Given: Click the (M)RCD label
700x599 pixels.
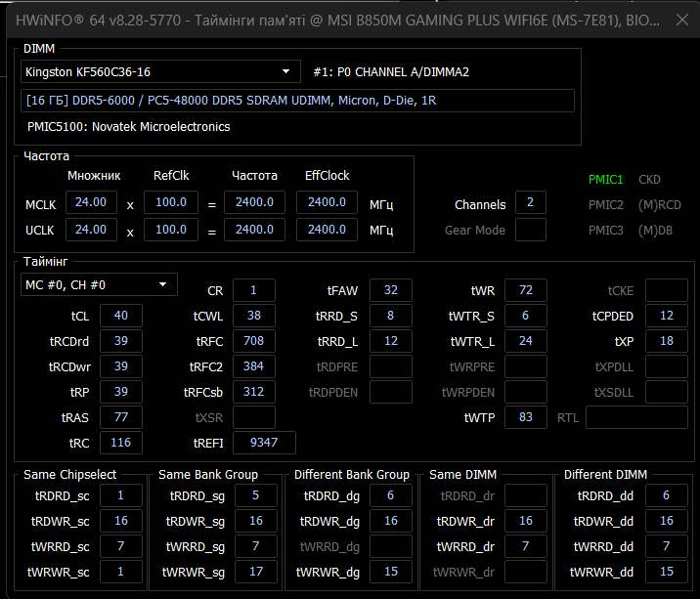Looking at the screenshot, I should click(x=659, y=205).
